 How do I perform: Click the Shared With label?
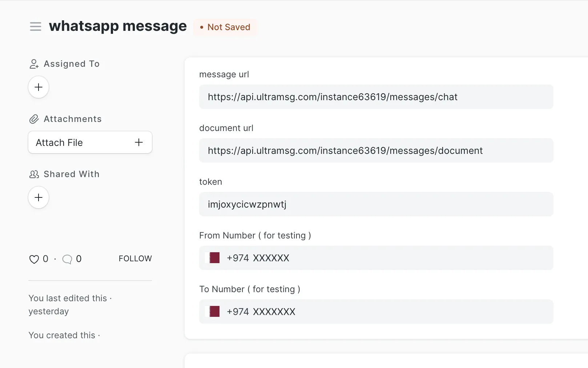[72, 174]
